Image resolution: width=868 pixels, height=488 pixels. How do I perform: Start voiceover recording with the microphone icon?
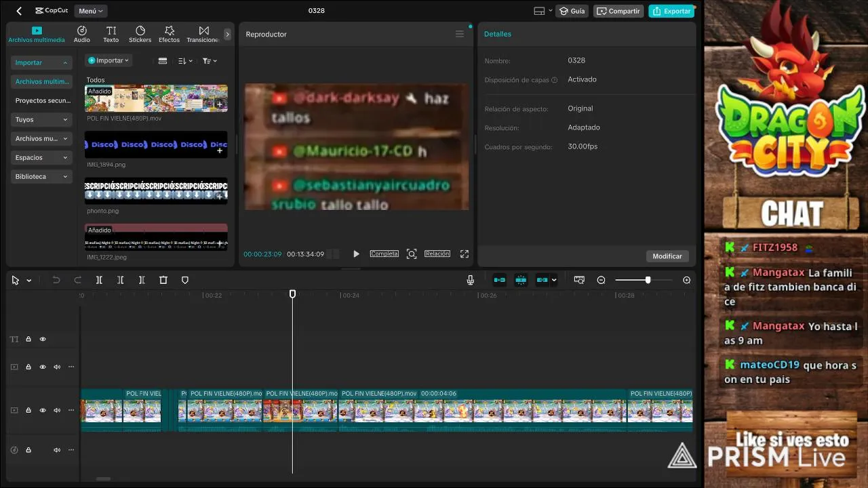pos(471,280)
